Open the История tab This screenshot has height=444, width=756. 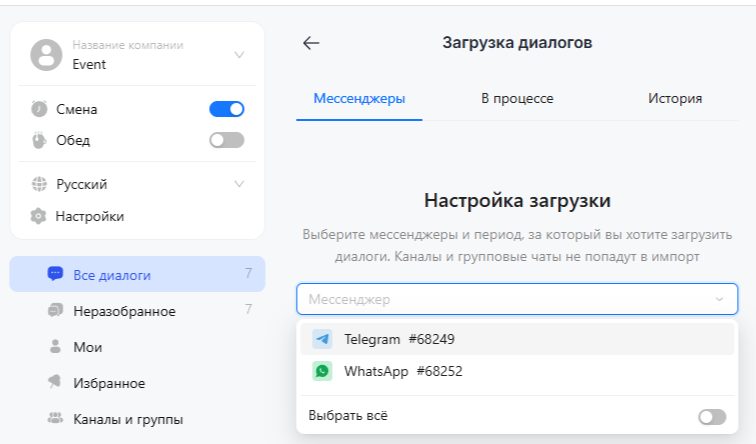pos(674,98)
